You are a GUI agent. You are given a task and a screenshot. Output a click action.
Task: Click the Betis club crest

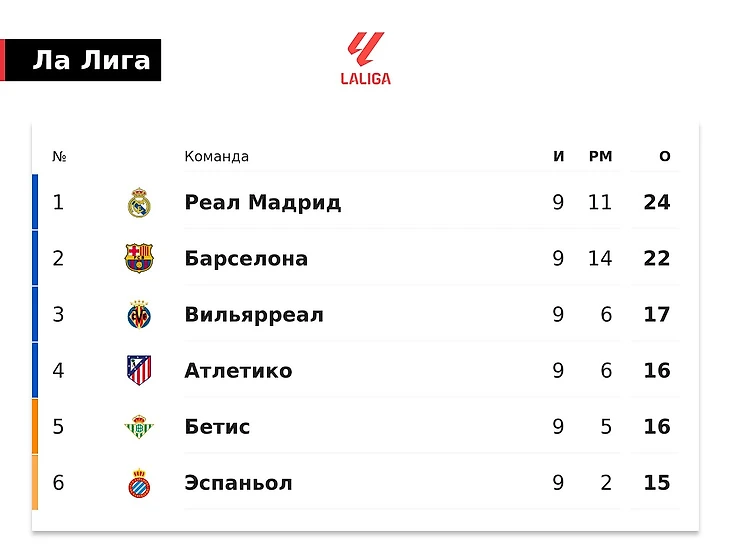[x=139, y=427]
